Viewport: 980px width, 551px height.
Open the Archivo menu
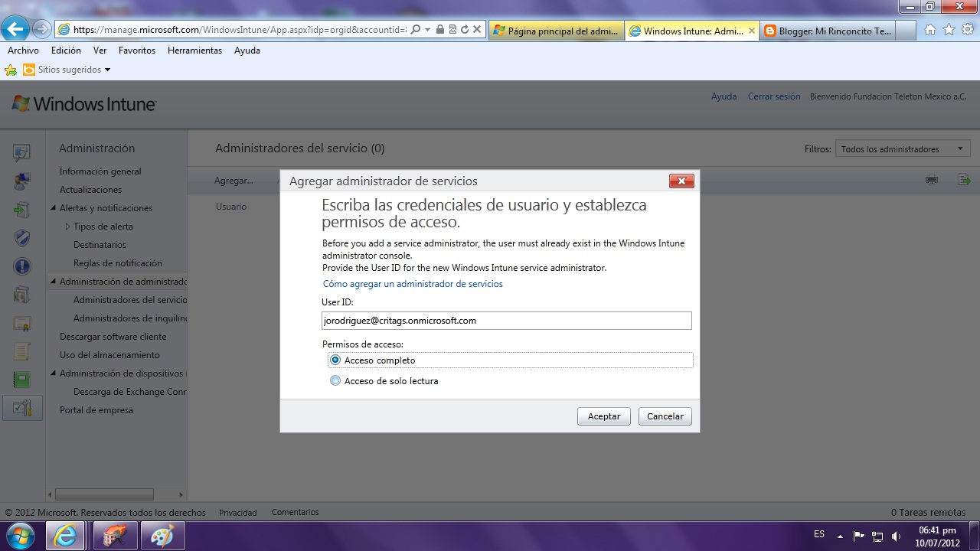click(x=23, y=51)
